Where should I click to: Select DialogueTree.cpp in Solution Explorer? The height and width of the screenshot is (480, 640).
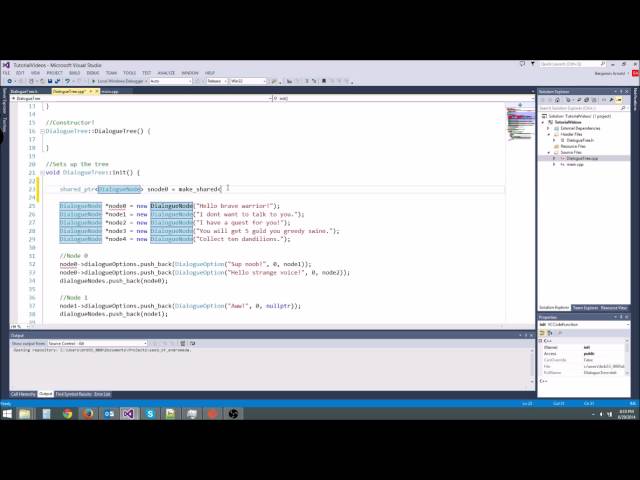click(582, 158)
